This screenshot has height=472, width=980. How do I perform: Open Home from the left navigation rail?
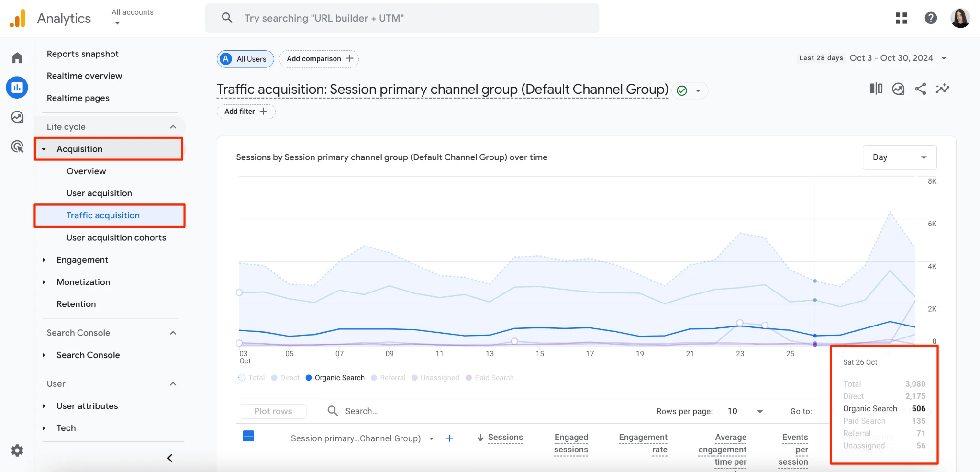click(x=17, y=57)
